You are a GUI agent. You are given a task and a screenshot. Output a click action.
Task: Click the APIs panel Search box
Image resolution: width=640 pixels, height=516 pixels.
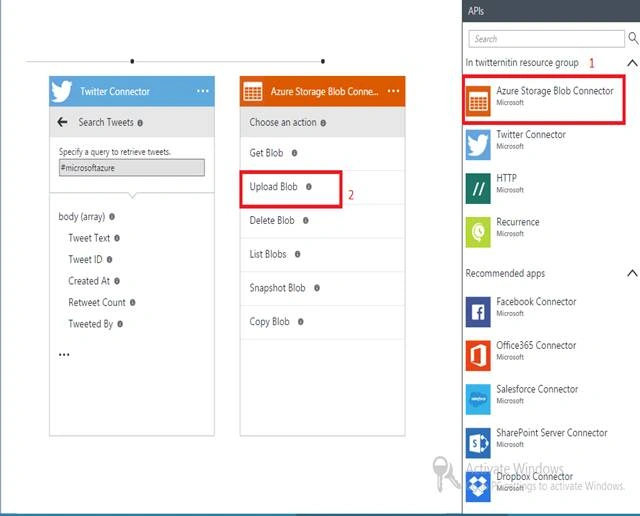pos(546,39)
